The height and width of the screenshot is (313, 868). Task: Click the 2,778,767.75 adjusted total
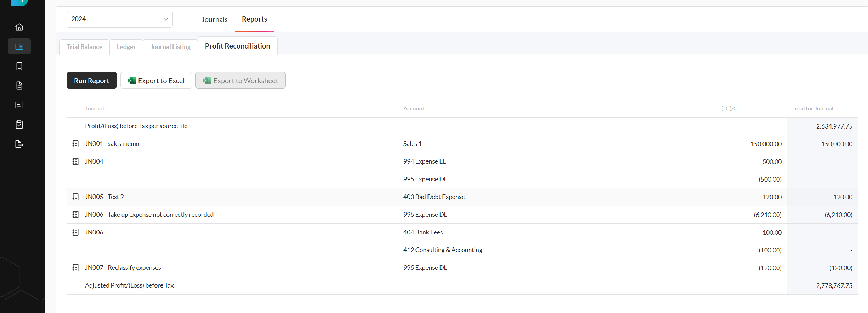(834, 286)
